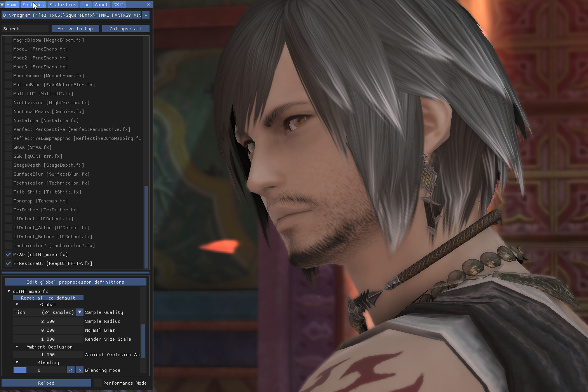
Task: Decrease Blending Mode with left arrow
Action: [71, 370]
